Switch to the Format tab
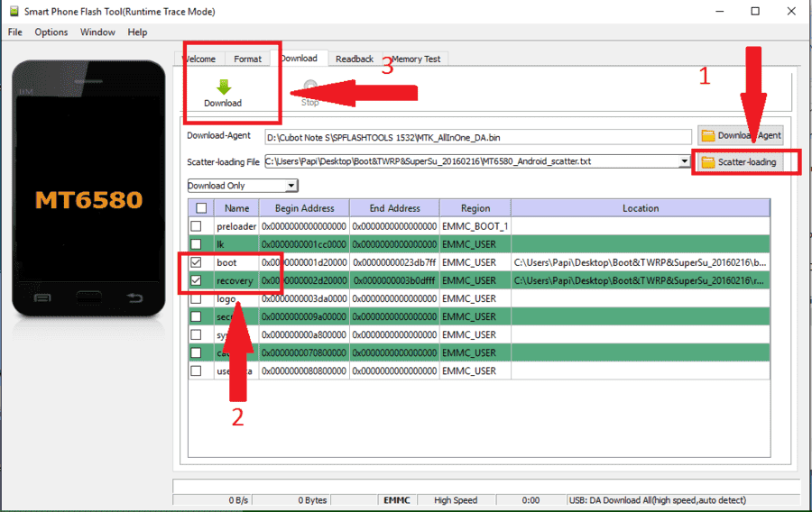The image size is (812, 512). 247,59
